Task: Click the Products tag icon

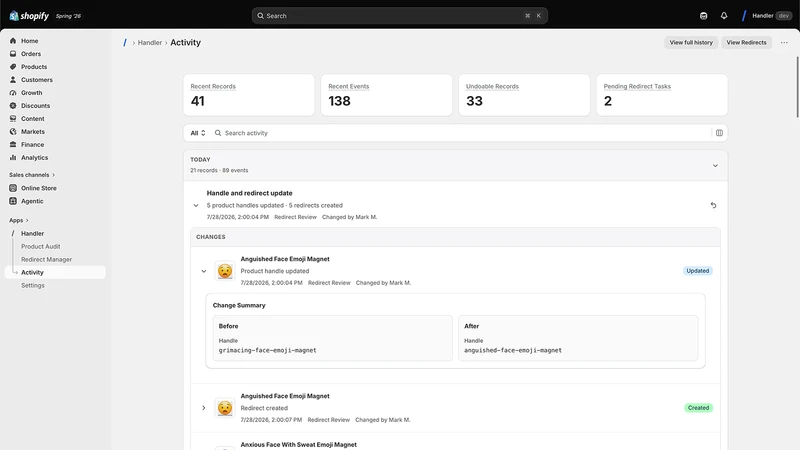Action: (x=13, y=67)
